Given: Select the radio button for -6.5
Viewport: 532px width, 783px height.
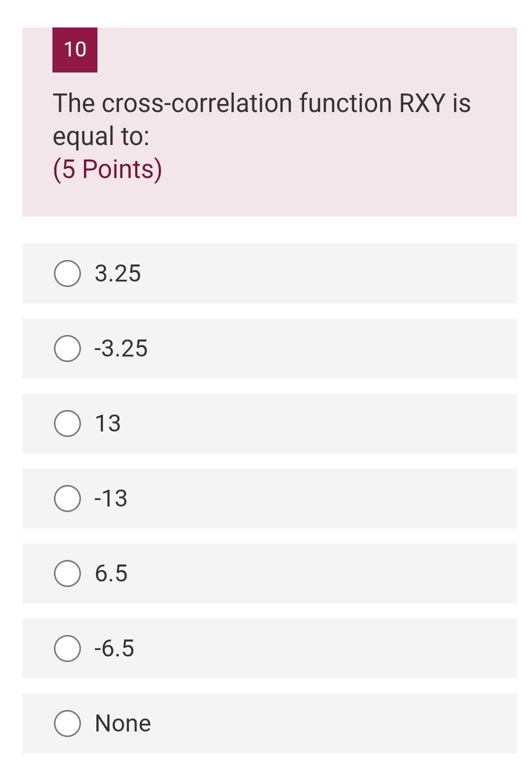Looking at the screenshot, I should tap(67, 648).
